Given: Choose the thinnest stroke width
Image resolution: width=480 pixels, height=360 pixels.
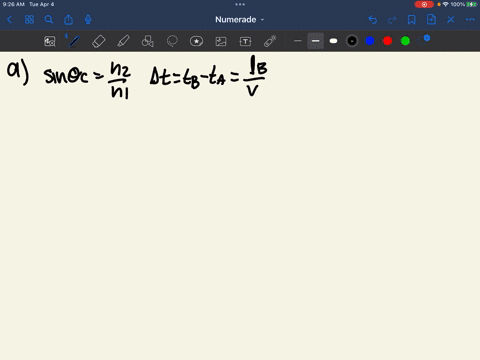Looking at the screenshot, I should point(298,41).
